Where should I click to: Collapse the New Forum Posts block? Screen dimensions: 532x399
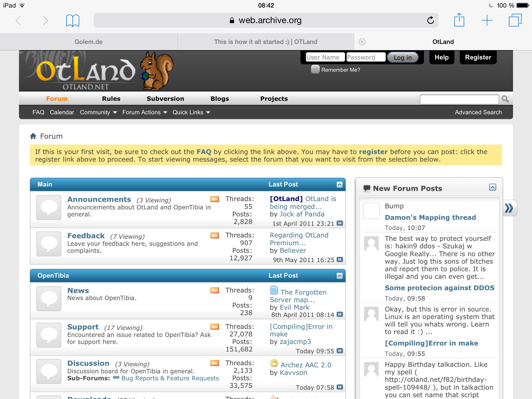pos(493,187)
